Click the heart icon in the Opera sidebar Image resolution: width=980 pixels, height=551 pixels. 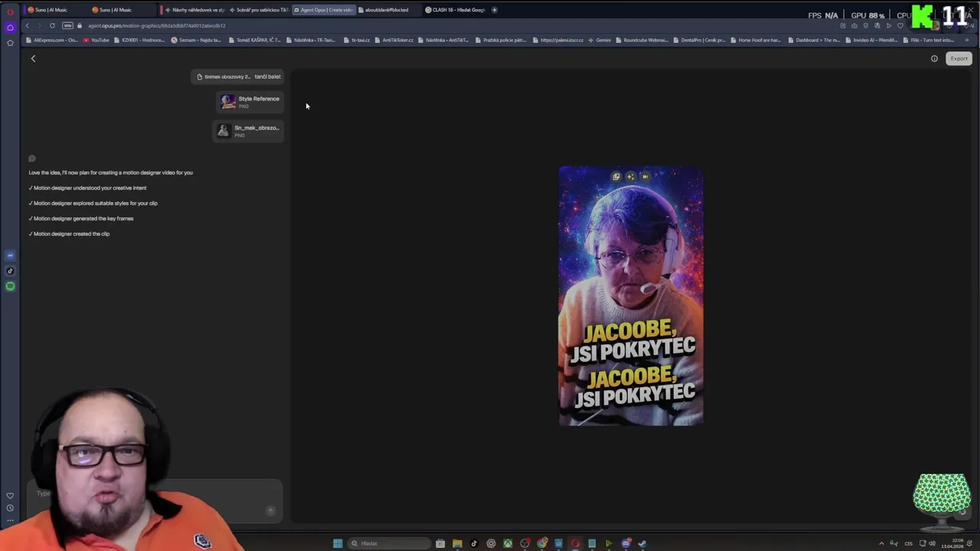[x=10, y=496]
